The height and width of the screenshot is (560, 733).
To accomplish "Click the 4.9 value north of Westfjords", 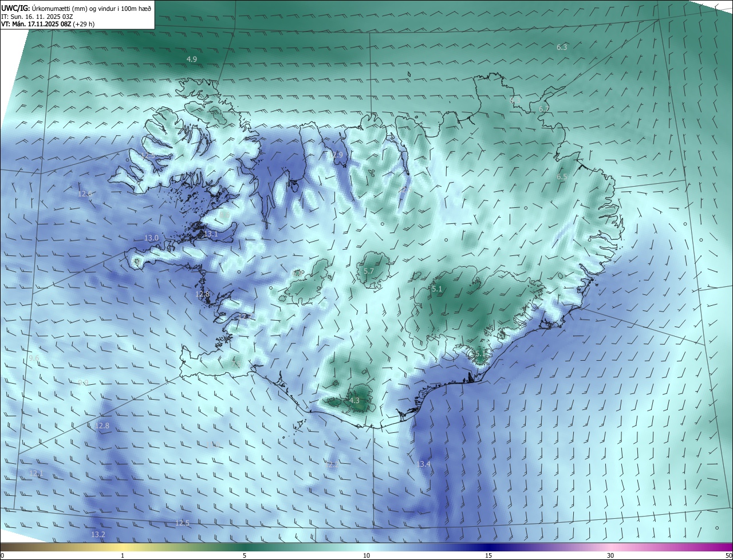I will click(192, 60).
